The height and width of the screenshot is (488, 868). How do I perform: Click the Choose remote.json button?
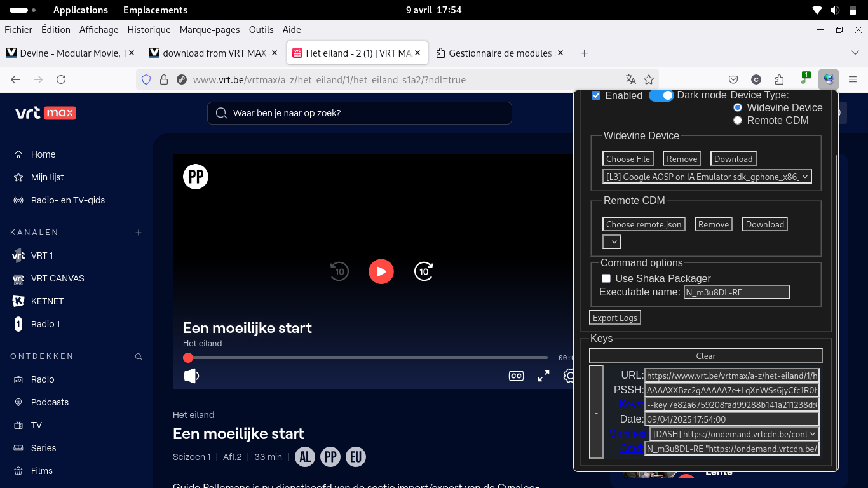644,224
